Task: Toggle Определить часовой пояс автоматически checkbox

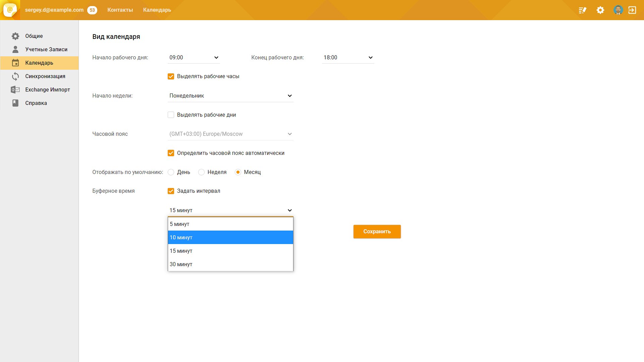Action: point(171,153)
